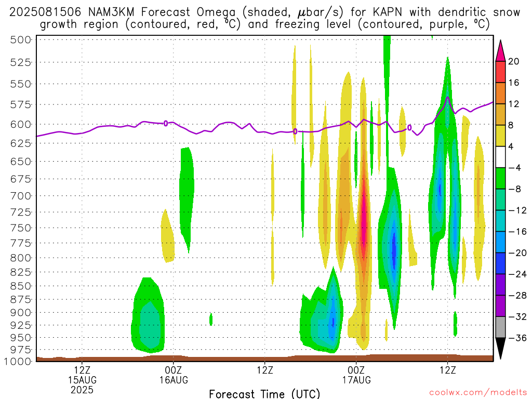Click the cyan -16-to--12 colorbar swatch
This screenshot has width=532, height=399.
tap(500, 221)
